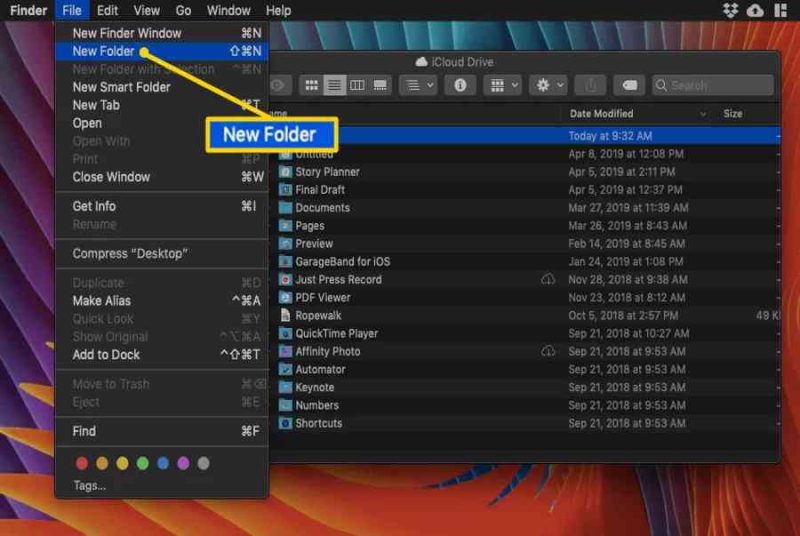
Task: Click the Ropewalk document file icon
Action: pyautogui.click(x=285, y=315)
